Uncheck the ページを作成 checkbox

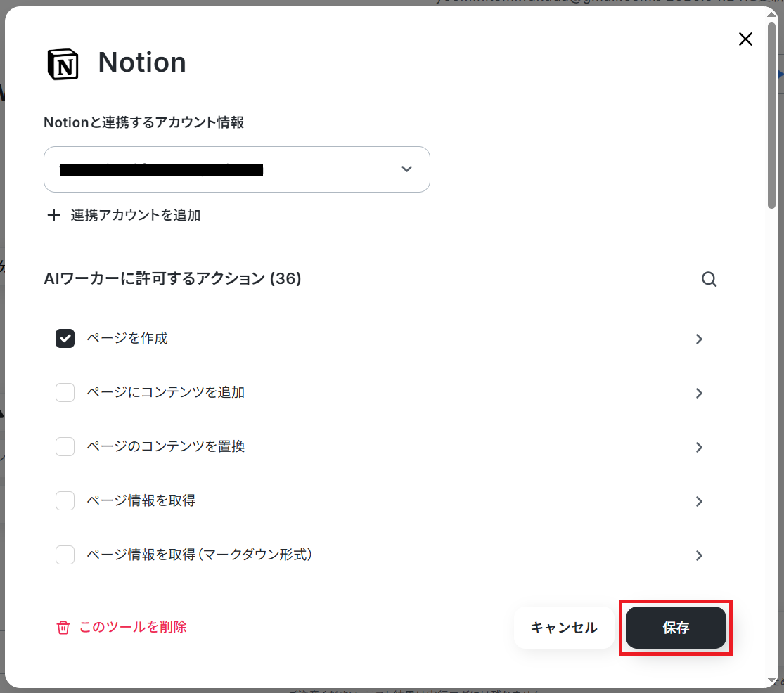pos(65,339)
